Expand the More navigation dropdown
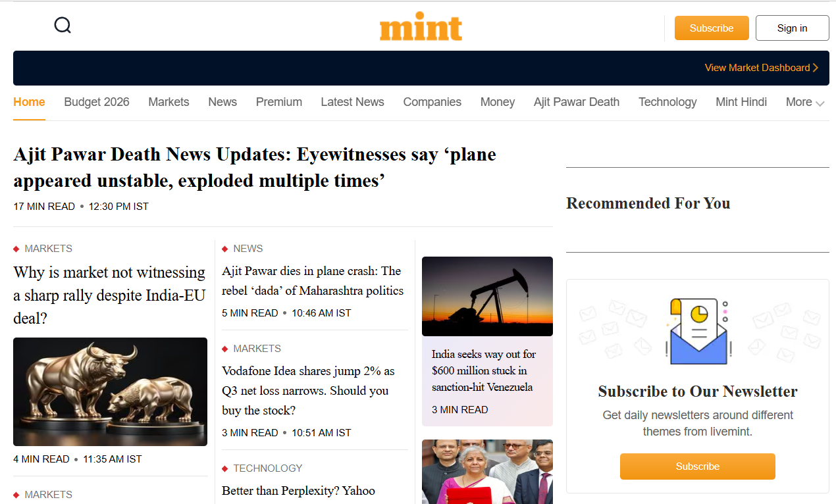836x504 pixels. (804, 102)
